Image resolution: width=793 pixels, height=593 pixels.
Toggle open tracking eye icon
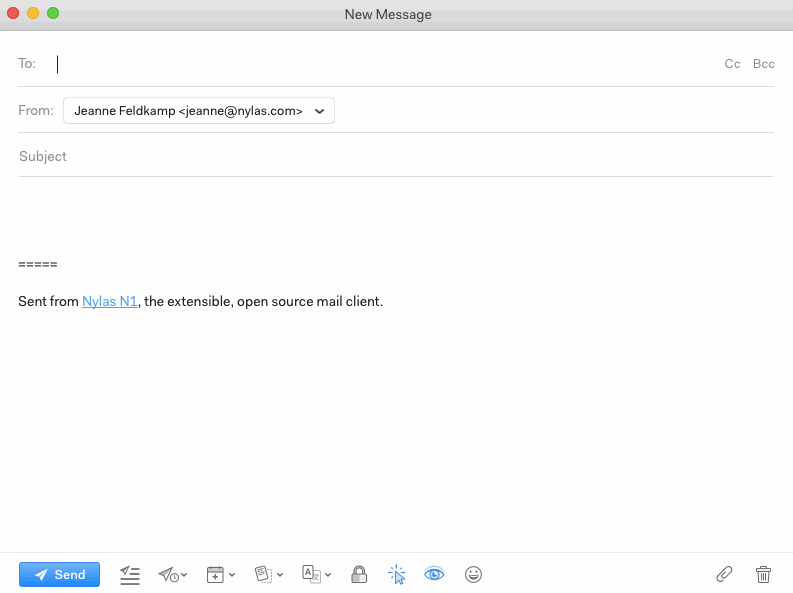(434, 574)
